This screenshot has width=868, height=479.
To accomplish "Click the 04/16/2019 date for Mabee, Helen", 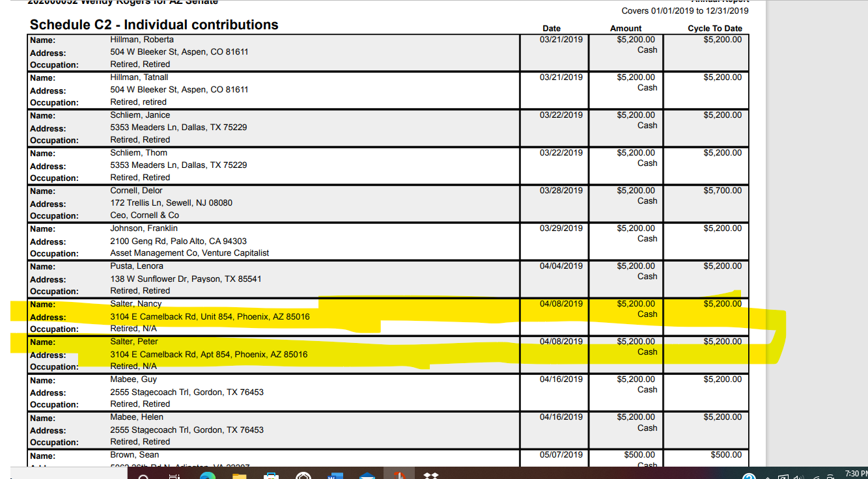I will coord(561,417).
